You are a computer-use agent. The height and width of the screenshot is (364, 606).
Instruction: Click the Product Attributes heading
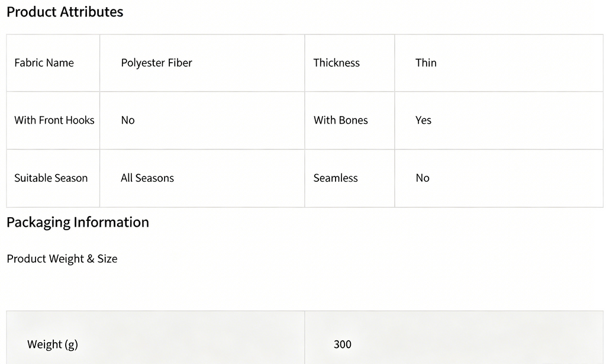(x=65, y=12)
